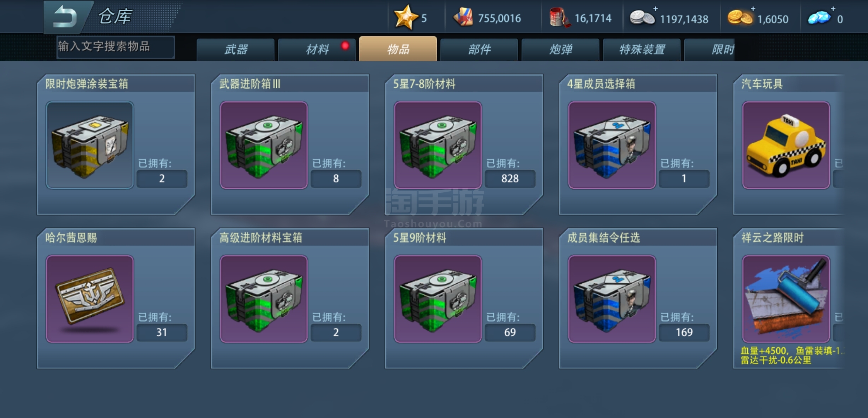Click the back arrow icon beside 仓库
868x418 pixels.
click(x=65, y=17)
